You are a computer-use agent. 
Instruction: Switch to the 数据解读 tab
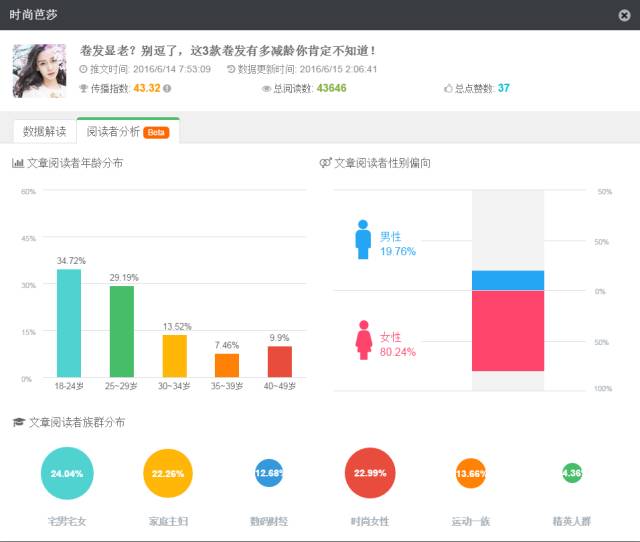[x=44, y=131]
